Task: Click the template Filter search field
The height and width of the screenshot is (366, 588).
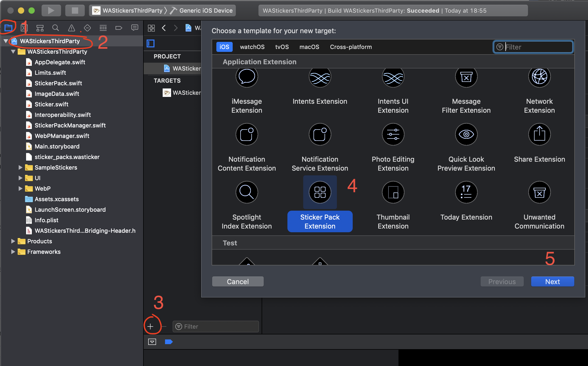Action: point(537,47)
